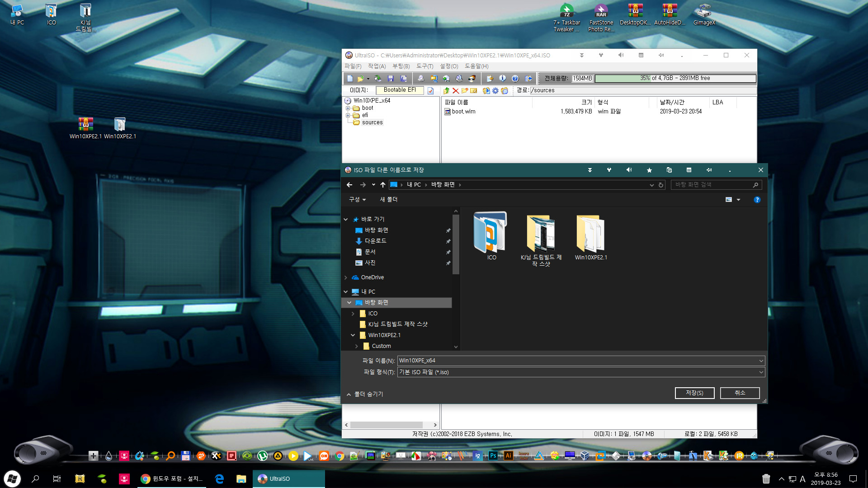
Task: Open the 파일 형식 file type combo box
Action: 581,372
